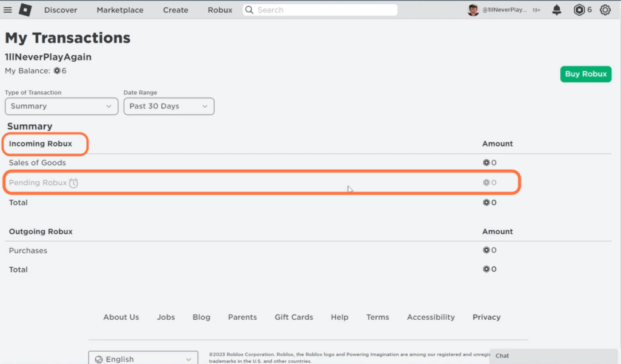
Task: Open the Accessibility footer link
Action: tap(431, 317)
